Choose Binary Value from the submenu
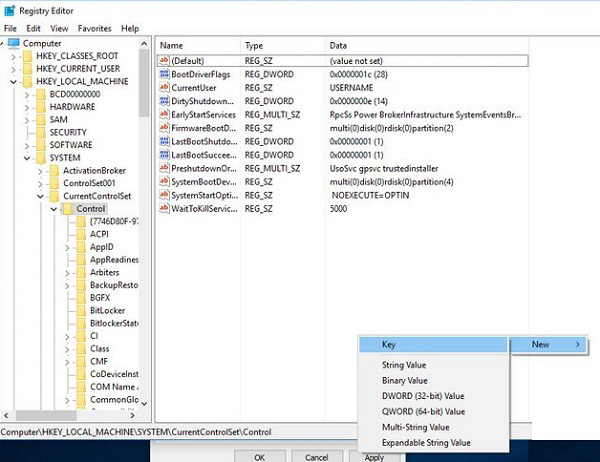 (433, 380)
